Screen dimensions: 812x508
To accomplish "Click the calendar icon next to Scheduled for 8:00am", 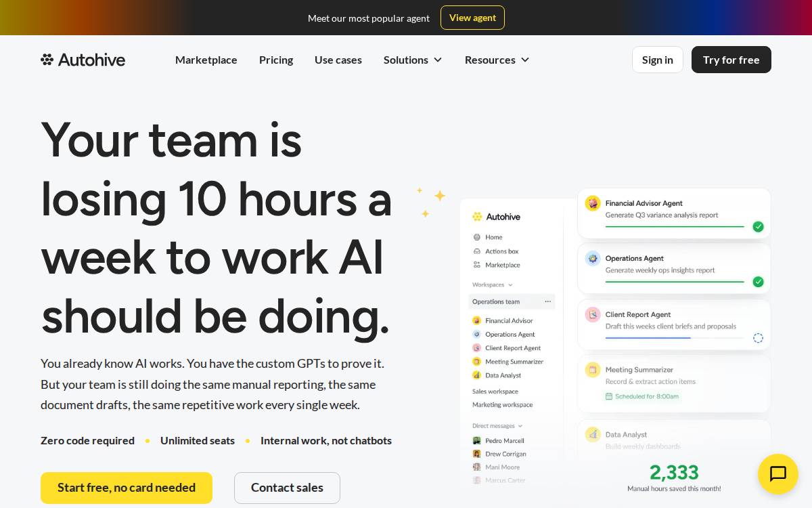I will (x=609, y=396).
